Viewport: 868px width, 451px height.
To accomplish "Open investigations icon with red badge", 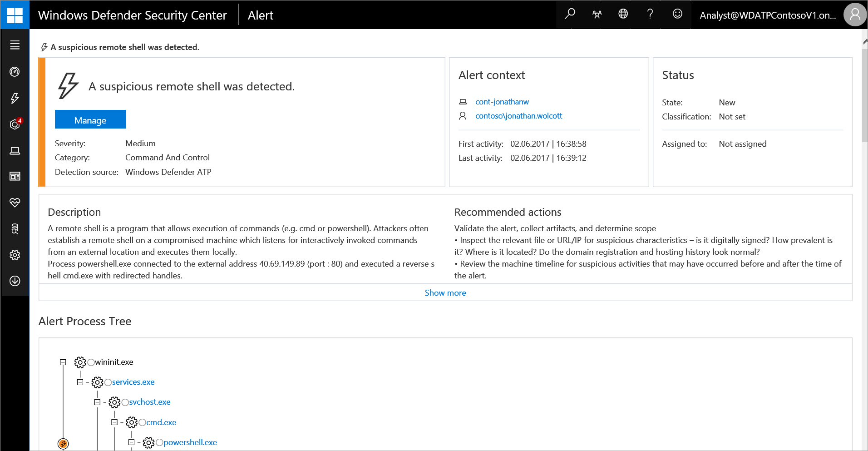I will tap(15, 124).
